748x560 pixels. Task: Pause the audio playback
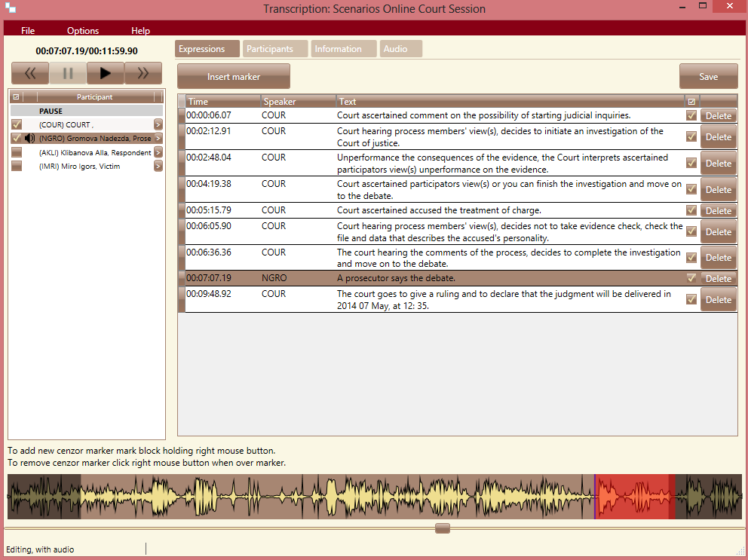click(x=68, y=73)
